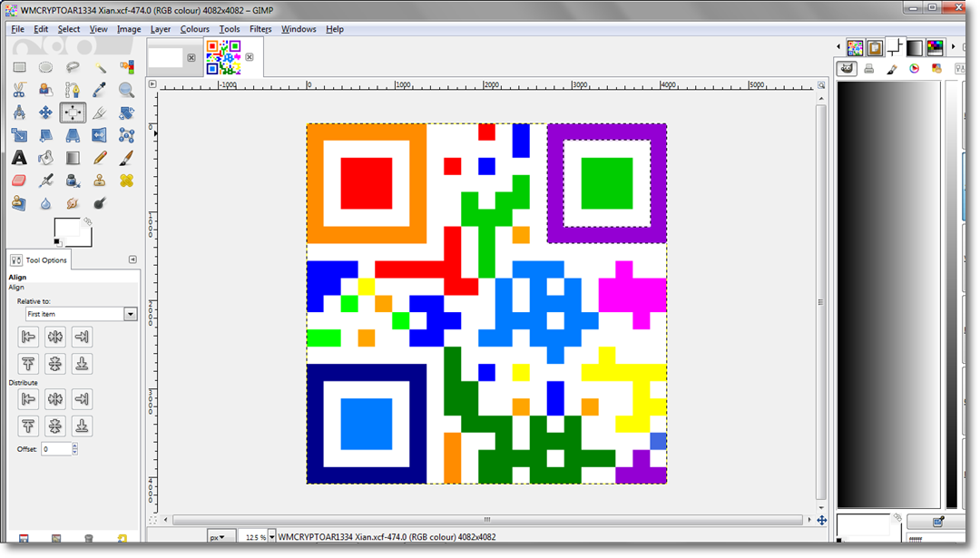Select the Dodge/Burn tool
This screenshot has height=558, width=980.
click(x=100, y=203)
